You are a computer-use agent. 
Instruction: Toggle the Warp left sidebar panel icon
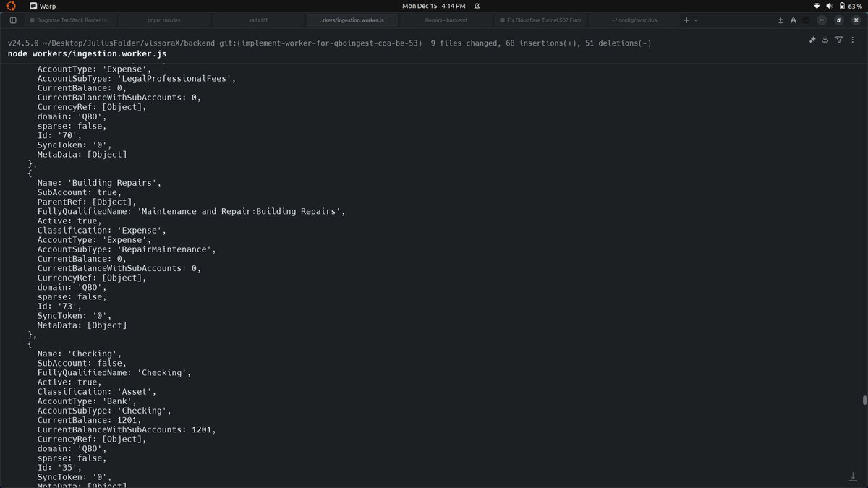pos(13,20)
